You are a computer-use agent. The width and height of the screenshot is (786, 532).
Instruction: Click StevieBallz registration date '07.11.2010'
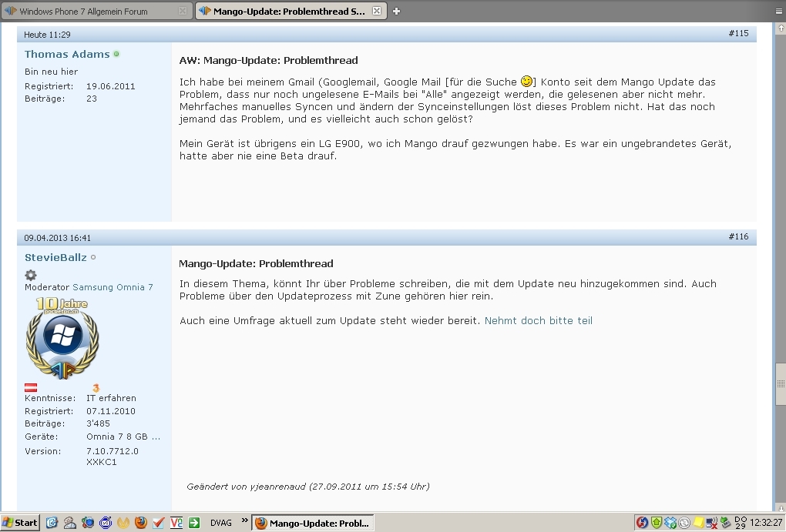[x=111, y=411]
